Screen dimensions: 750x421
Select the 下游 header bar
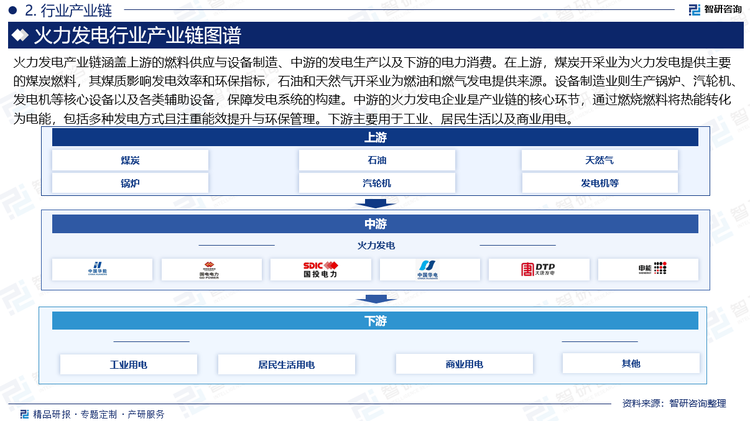point(375,321)
